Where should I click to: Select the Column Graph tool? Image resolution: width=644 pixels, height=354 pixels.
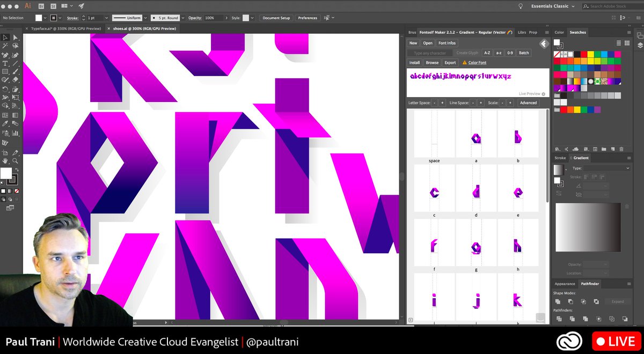tap(15, 132)
